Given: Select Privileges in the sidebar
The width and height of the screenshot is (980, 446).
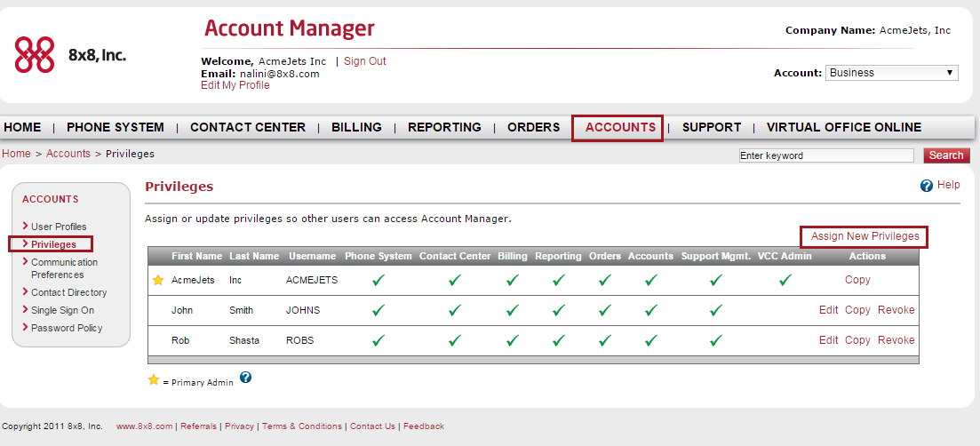Looking at the screenshot, I should pos(53,244).
